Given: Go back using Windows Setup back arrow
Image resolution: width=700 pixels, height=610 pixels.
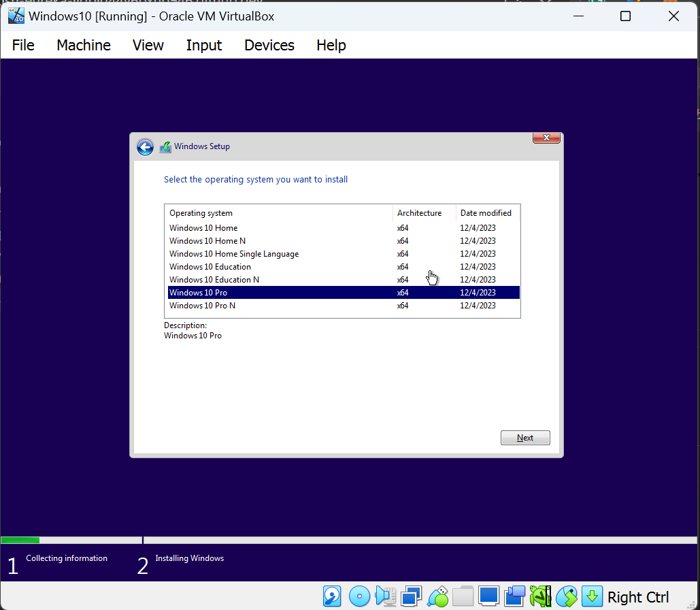Looking at the screenshot, I should click(145, 147).
